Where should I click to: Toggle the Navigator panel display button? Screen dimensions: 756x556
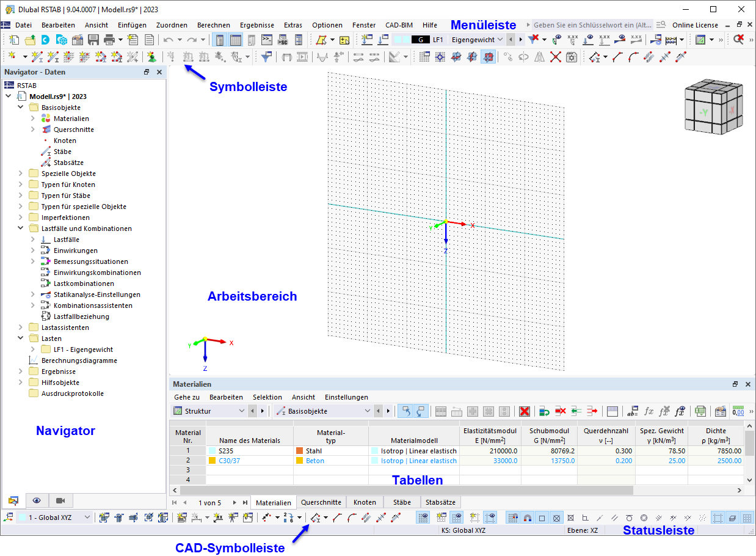[x=220, y=40]
